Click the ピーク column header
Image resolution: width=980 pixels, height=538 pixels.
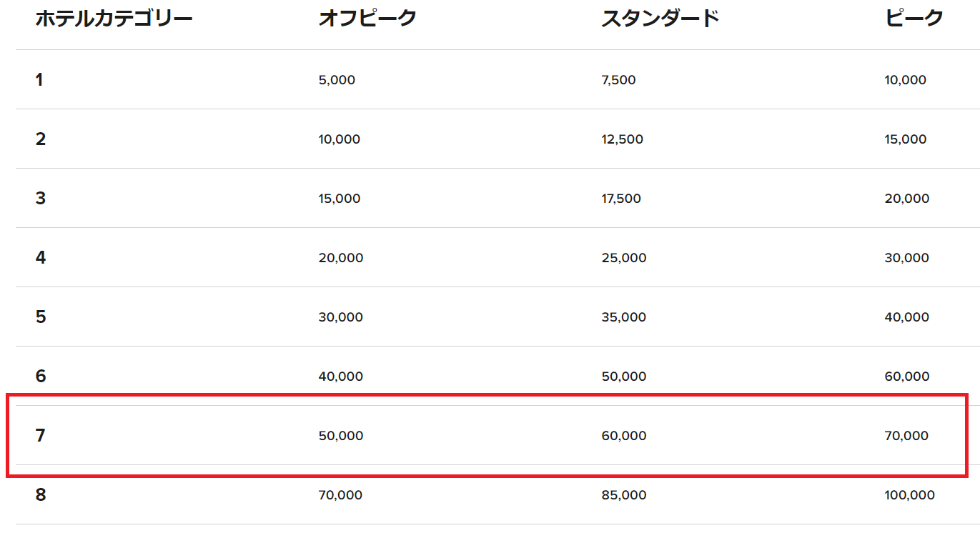914,19
